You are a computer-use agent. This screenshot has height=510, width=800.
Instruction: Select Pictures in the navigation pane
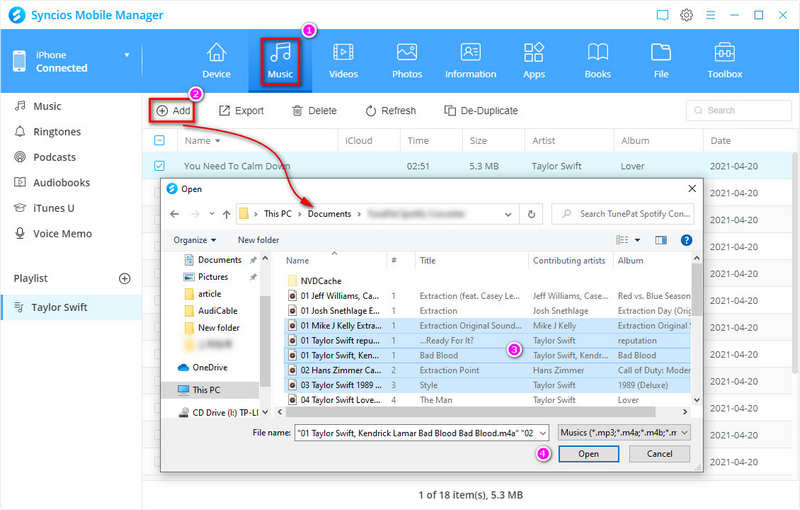pos(213,277)
